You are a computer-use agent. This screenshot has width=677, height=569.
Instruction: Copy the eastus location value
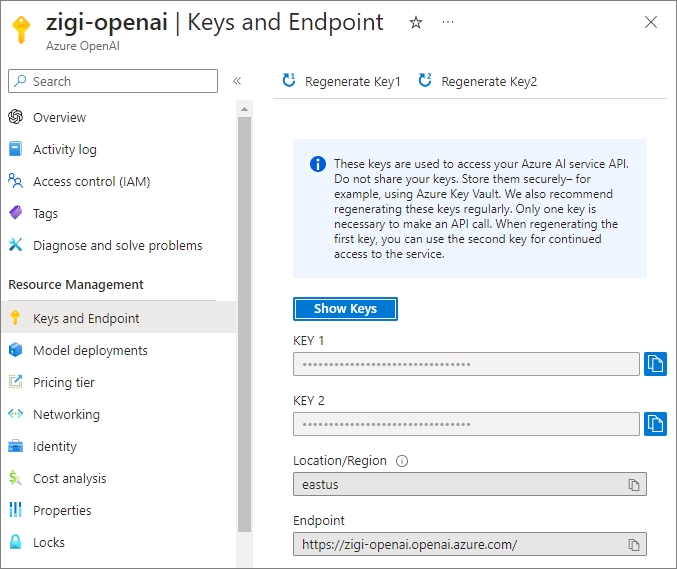[633, 484]
